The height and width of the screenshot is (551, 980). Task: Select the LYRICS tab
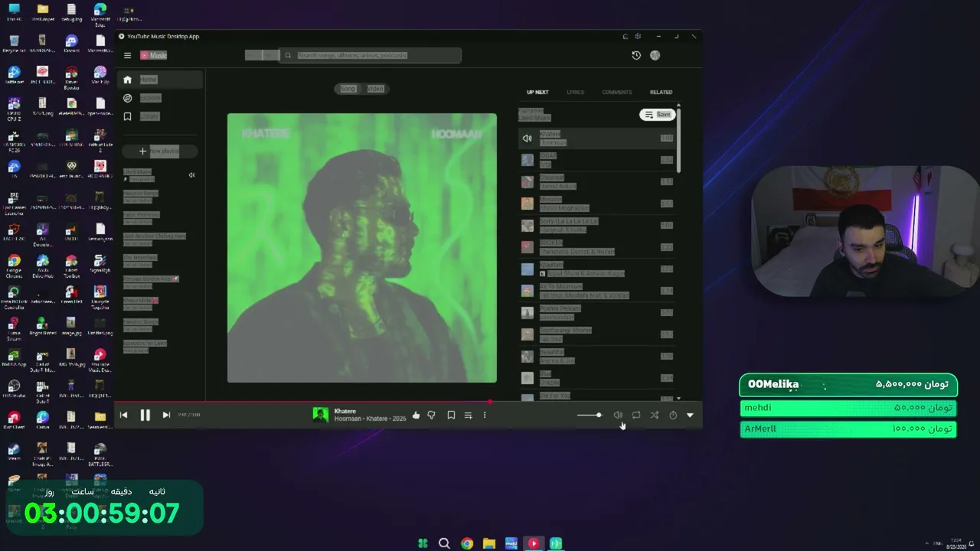(575, 92)
